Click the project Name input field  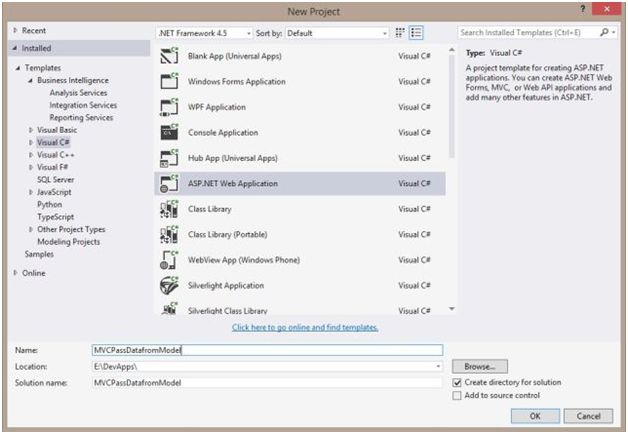click(268, 350)
